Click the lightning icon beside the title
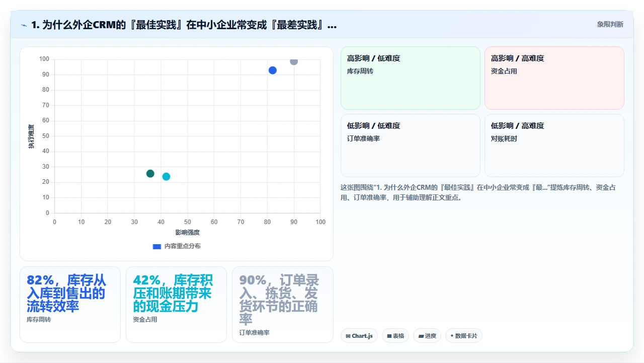This screenshot has height=363, width=644. coord(24,25)
